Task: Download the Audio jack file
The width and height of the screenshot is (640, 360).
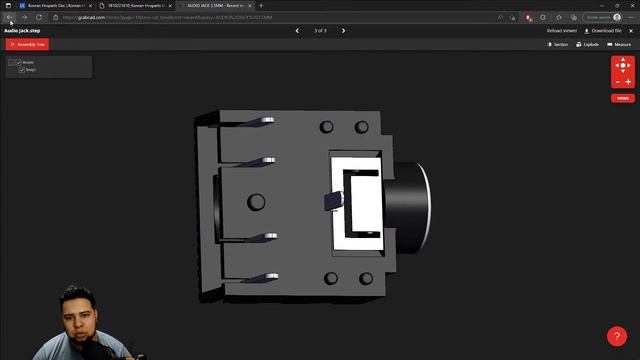Action: 603,31
